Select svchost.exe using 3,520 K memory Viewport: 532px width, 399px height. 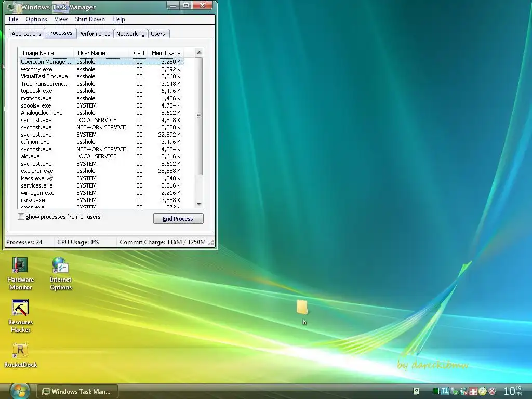point(102,127)
